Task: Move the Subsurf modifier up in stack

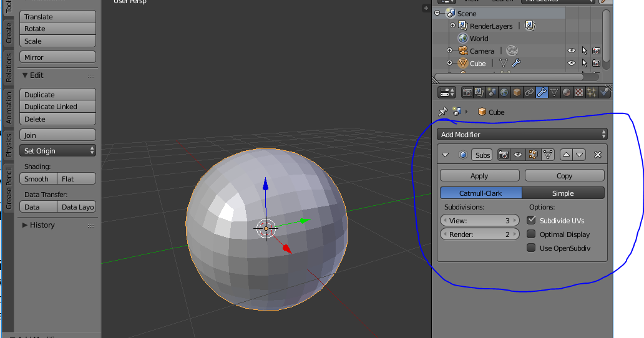Action: point(567,155)
